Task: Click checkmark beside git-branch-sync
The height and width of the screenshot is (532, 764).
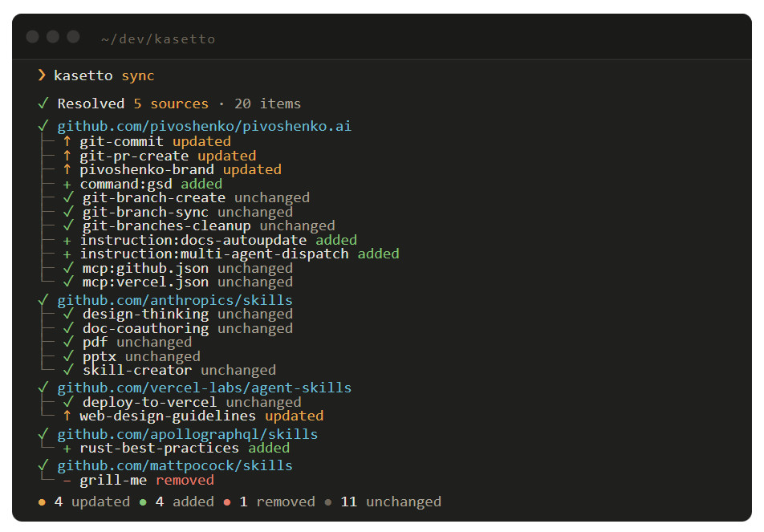Action: coord(68,212)
